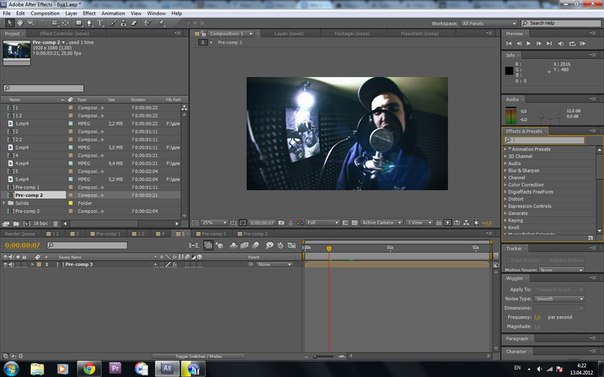Click the Graph Editor icon in timeline

click(x=292, y=245)
